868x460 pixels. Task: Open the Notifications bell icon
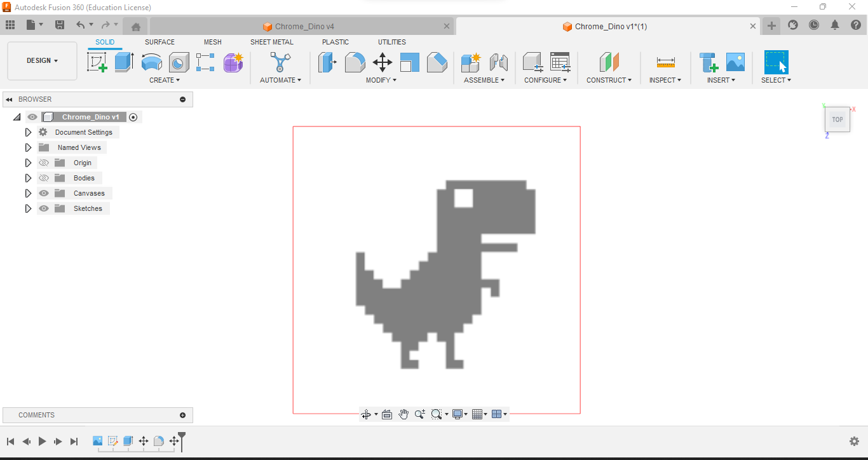pyautogui.click(x=835, y=25)
